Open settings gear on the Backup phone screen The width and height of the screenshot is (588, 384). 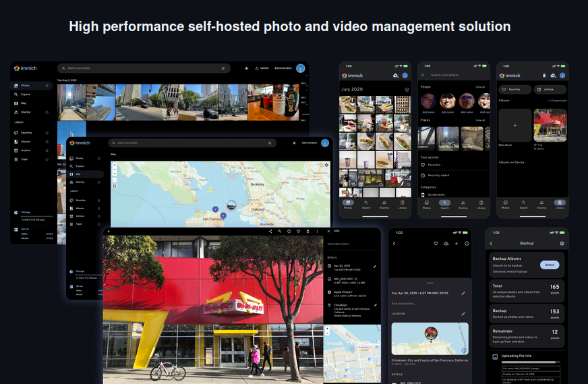(562, 244)
